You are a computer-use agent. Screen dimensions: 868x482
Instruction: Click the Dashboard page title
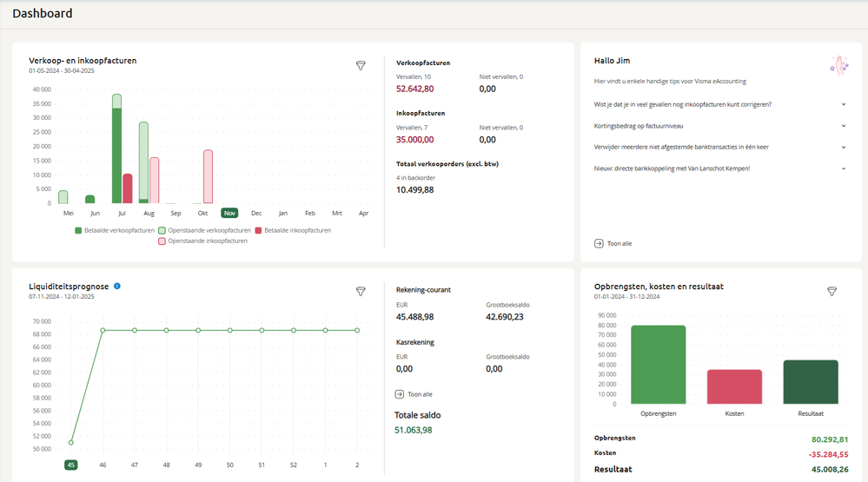click(x=42, y=13)
